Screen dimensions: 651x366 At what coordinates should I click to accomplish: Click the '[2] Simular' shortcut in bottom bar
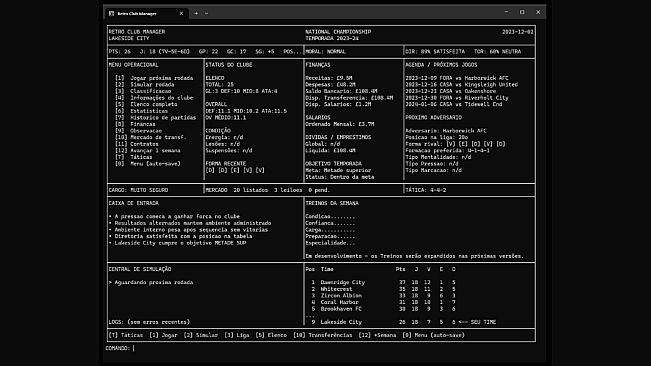coord(201,335)
